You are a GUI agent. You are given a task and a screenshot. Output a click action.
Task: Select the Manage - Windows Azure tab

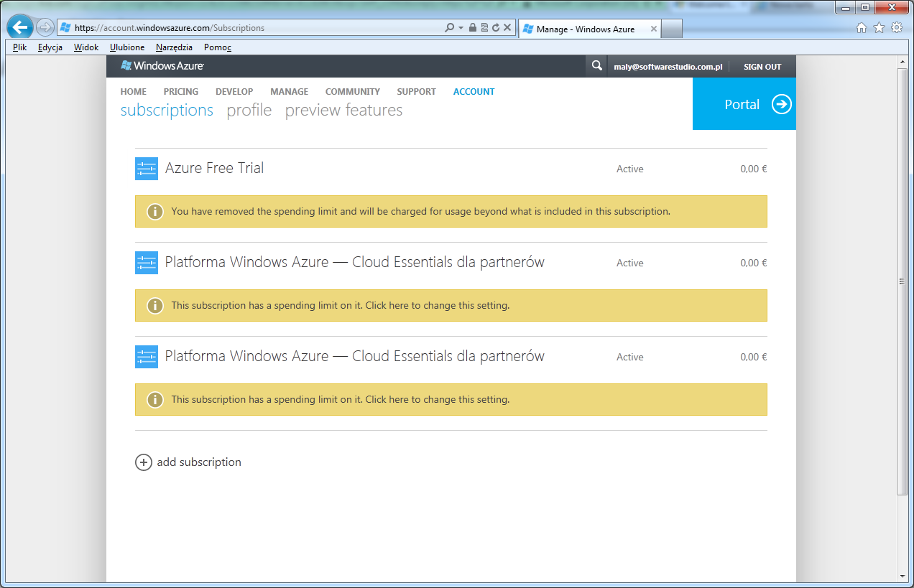tap(589, 29)
